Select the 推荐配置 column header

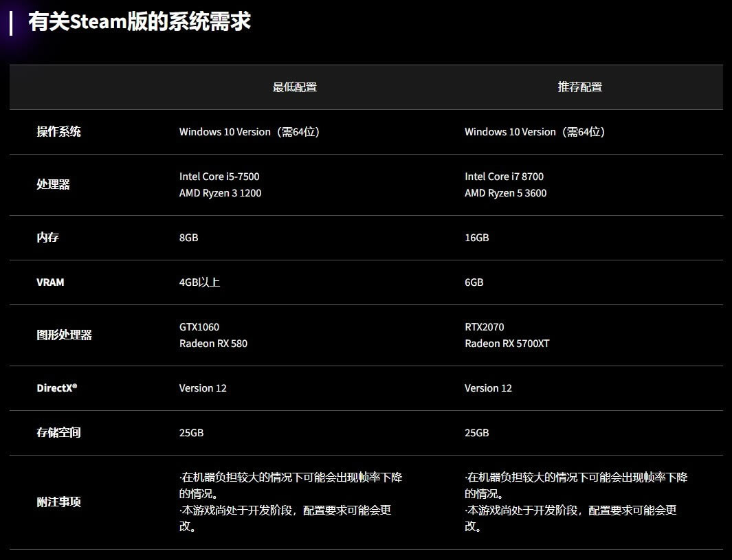tap(580, 87)
